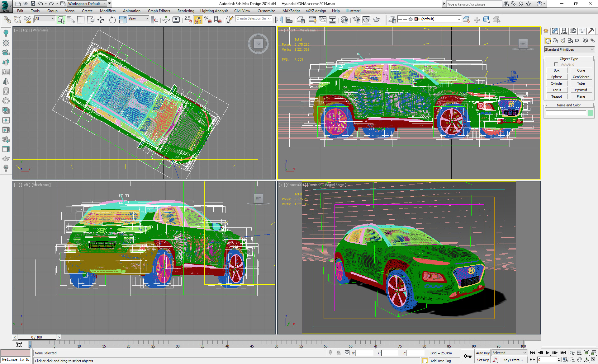
Task: Switch to the Modify command panel
Action: 555,31
